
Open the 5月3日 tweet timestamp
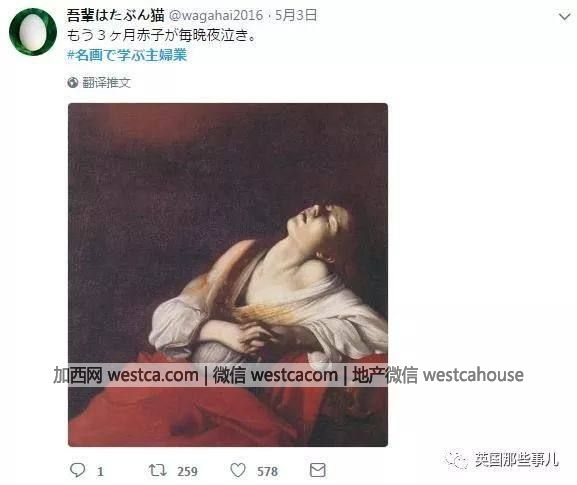[x=296, y=15]
